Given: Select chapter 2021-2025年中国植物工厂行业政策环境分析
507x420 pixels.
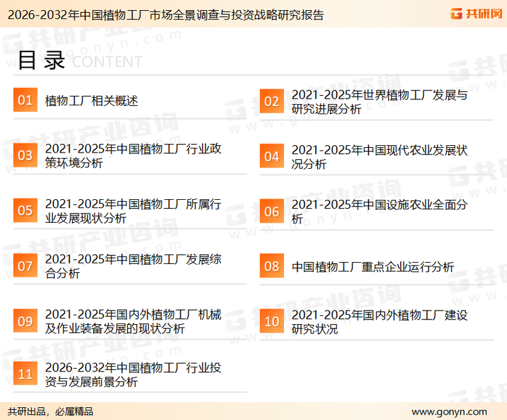Looking at the screenshot, I should [x=133, y=156].
